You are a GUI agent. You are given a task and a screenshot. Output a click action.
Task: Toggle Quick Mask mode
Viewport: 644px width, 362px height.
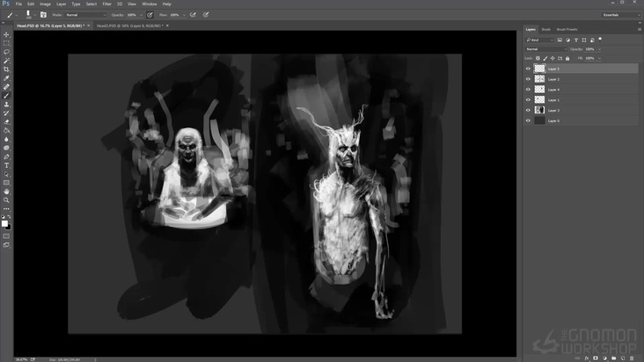[x=6, y=236]
